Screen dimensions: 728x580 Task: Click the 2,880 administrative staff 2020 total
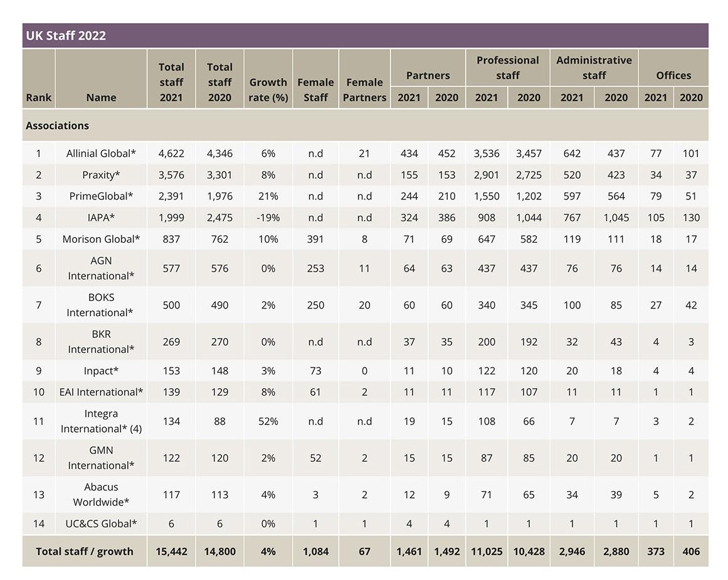click(x=616, y=551)
